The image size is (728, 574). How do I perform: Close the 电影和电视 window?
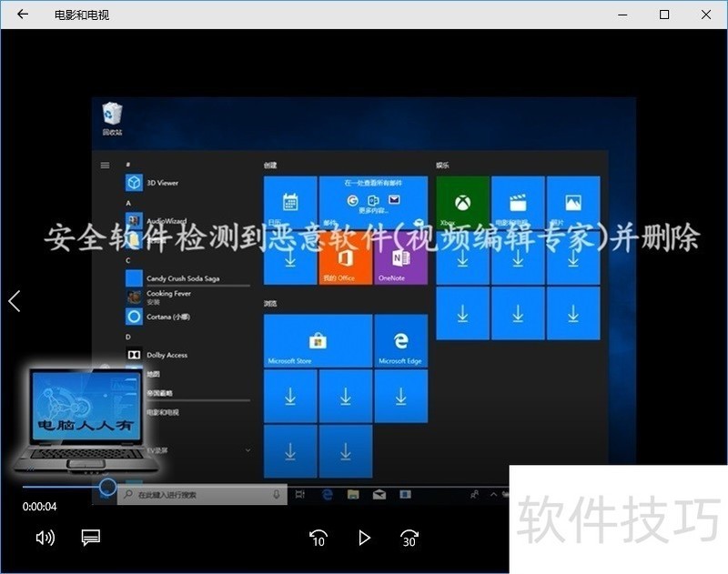(x=706, y=15)
